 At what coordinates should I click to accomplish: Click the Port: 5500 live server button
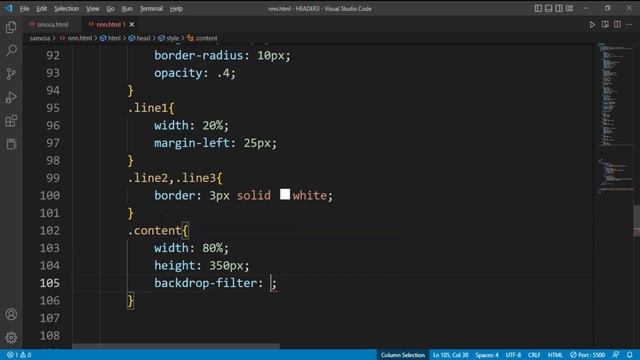coord(587,355)
